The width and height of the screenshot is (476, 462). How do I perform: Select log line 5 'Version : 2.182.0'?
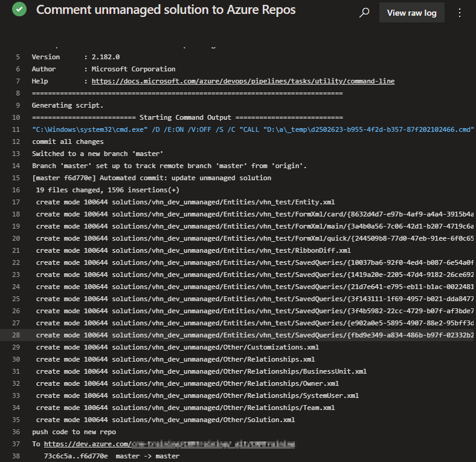76,57
